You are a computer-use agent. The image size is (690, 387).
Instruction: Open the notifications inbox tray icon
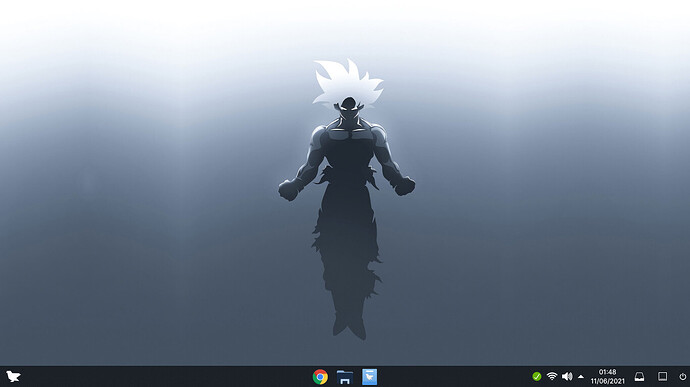(639, 376)
